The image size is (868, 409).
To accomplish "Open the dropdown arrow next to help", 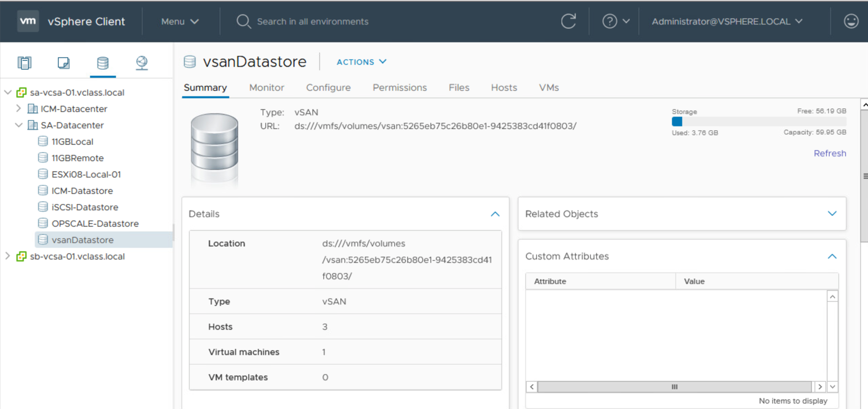I will pyautogui.click(x=626, y=21).
